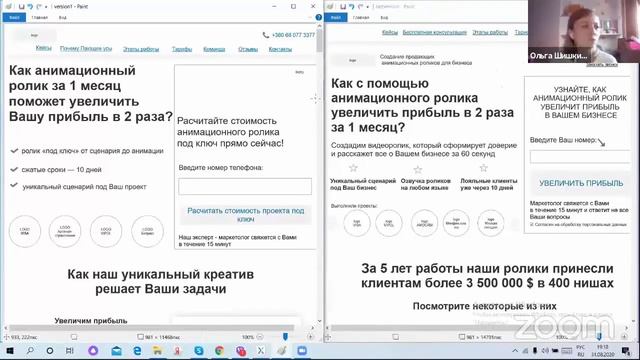Switch to Paint via taskbar icon
This screenshot has width=640, height=360.
coord(281,351)
